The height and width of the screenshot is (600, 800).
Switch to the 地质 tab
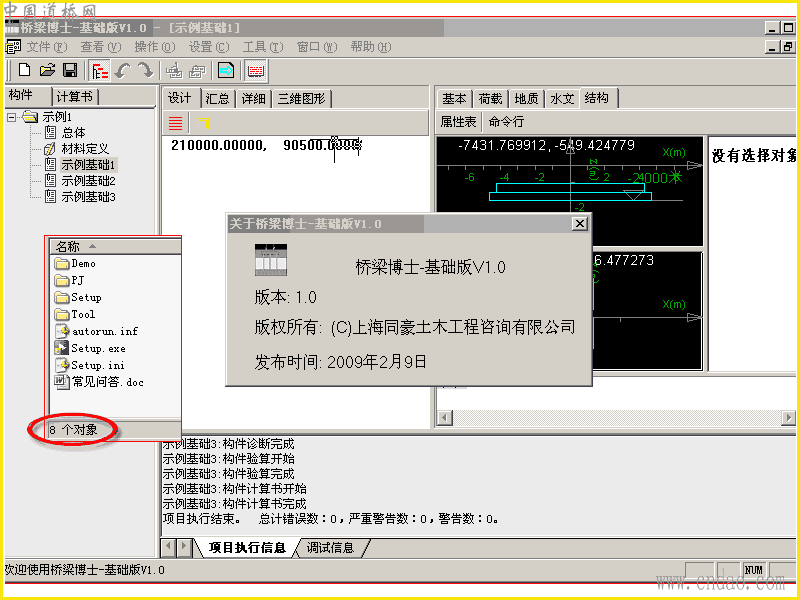point(526,98)
